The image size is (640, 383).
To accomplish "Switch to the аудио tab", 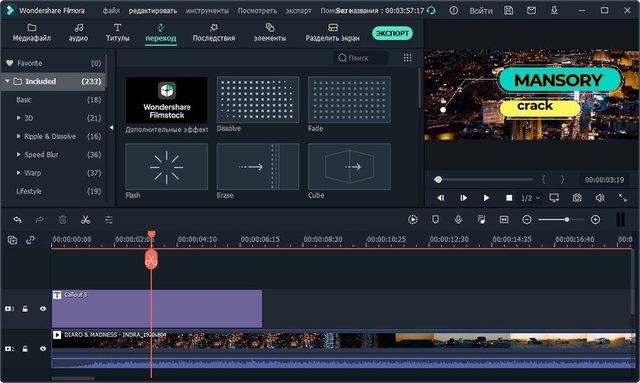I will tap(78, 33).
